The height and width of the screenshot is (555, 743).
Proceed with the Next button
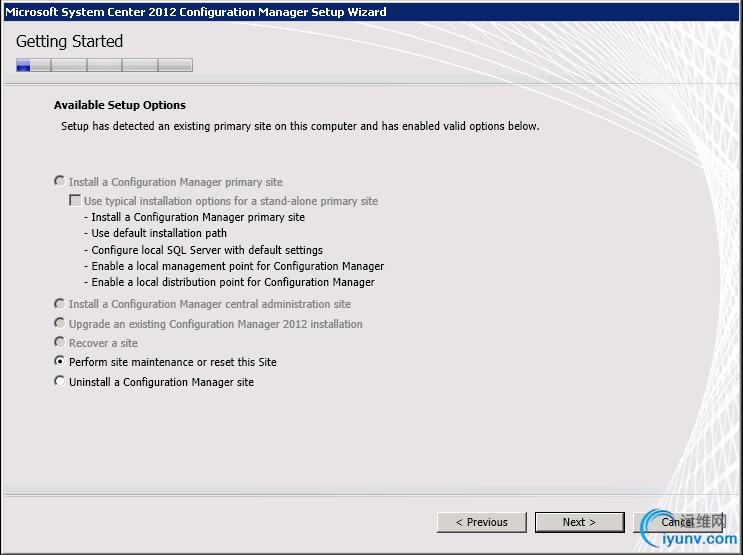coord(580,522)
